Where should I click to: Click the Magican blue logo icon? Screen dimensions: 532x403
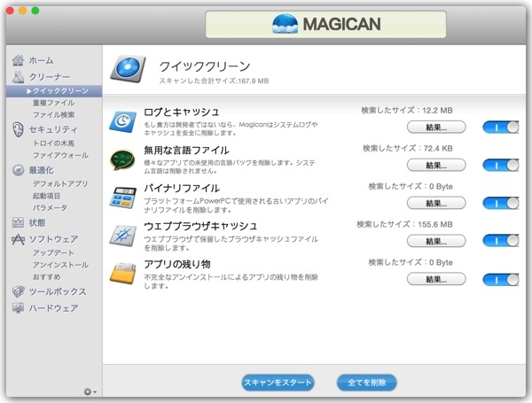(x=285, y=24)
